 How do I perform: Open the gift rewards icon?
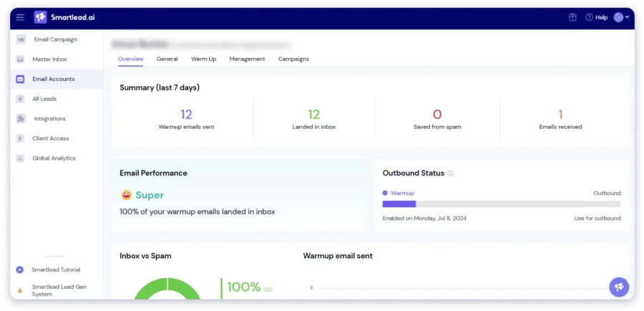[x=572, y=17]
